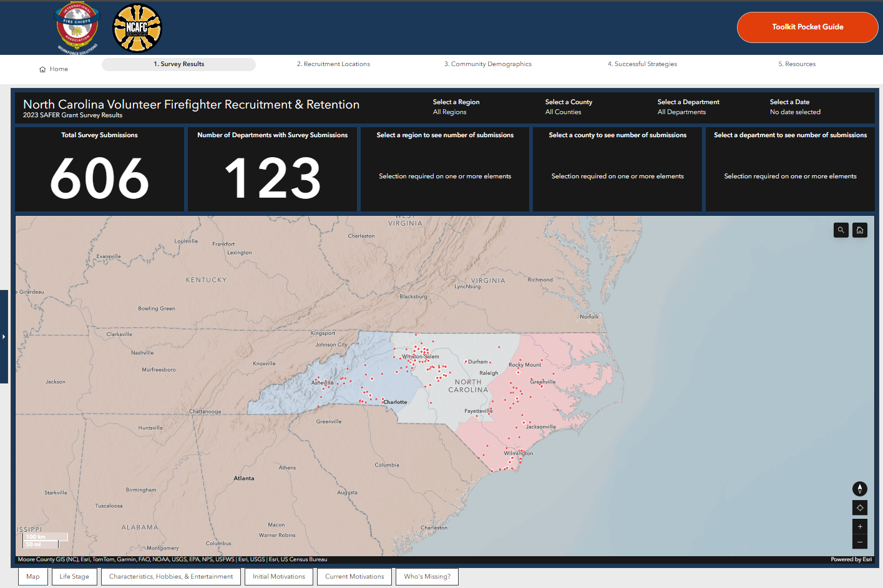Image resolution: width=883 pixels, height=588 pixels.
Task: Reset to default map extent with home icon
Action: [859, 230]
